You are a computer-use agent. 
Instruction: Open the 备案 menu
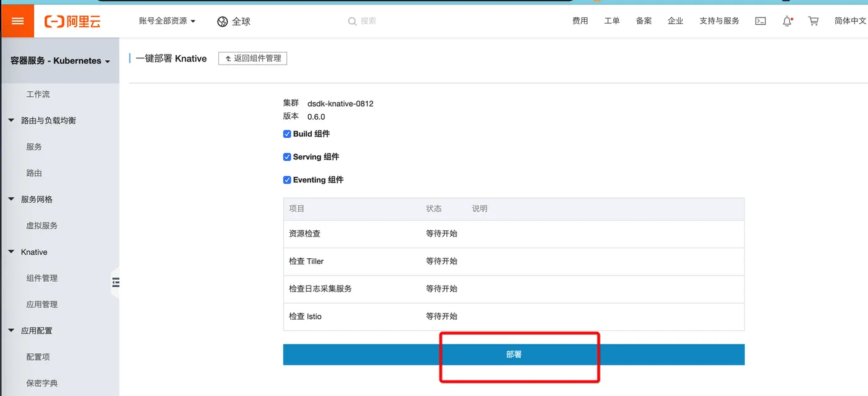tap(644, 21)
